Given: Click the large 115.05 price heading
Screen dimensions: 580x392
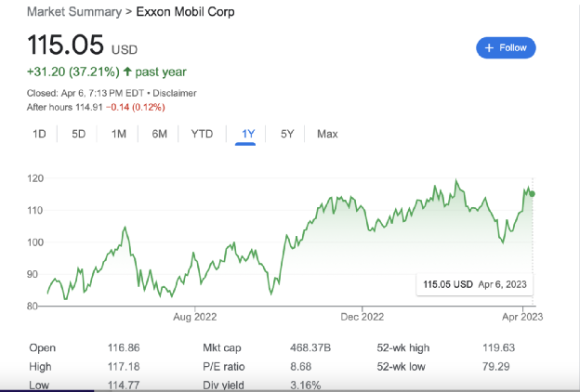Looking at the screenshot, I should [x=65, y=45].
